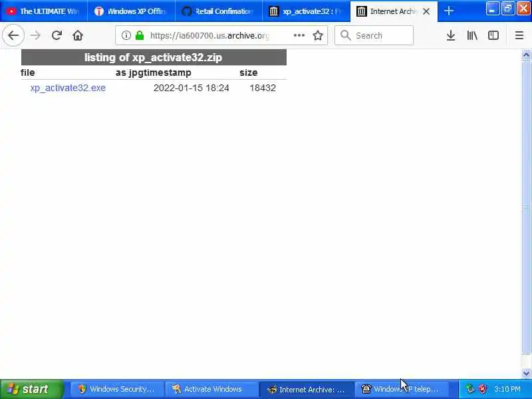
Task: Show site information icon in address bar
Action: click(126, 35)
